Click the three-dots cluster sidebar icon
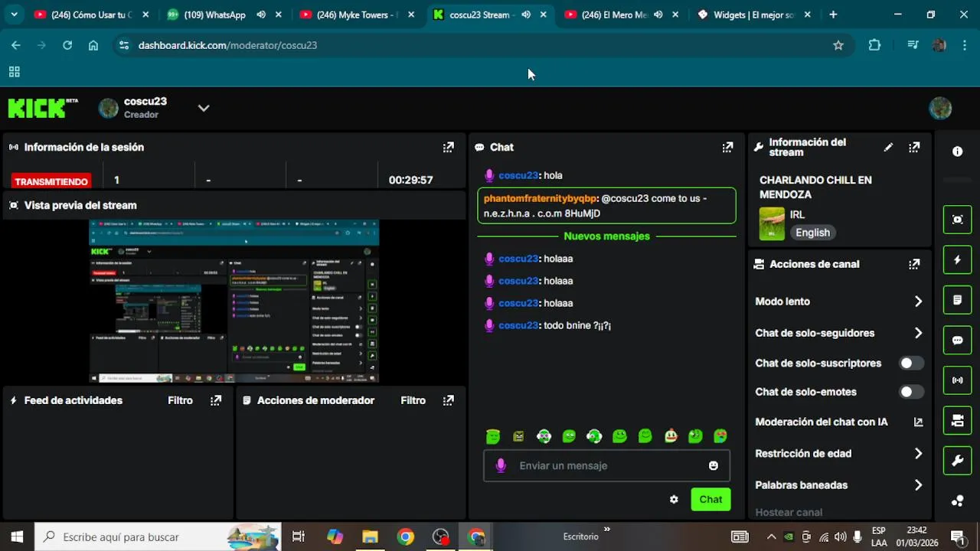 (x=957, y=501)
